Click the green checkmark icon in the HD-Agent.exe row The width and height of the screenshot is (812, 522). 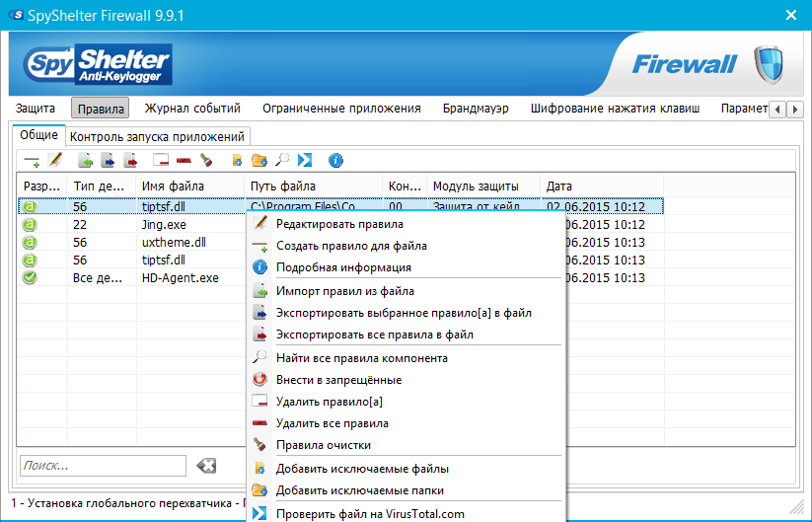[30, 277]
